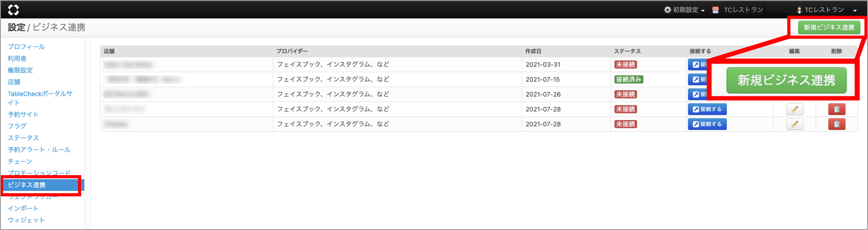Go to 権限設定 in the sidebar

tap(20, 70)
